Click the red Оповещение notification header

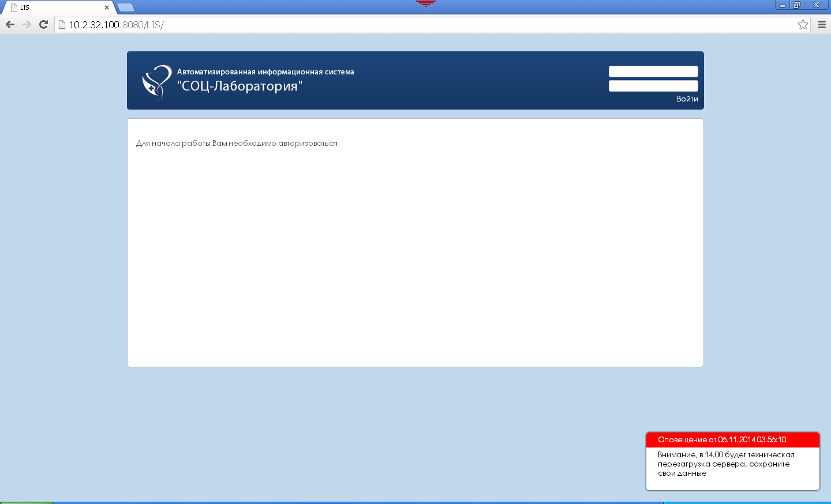732,439
